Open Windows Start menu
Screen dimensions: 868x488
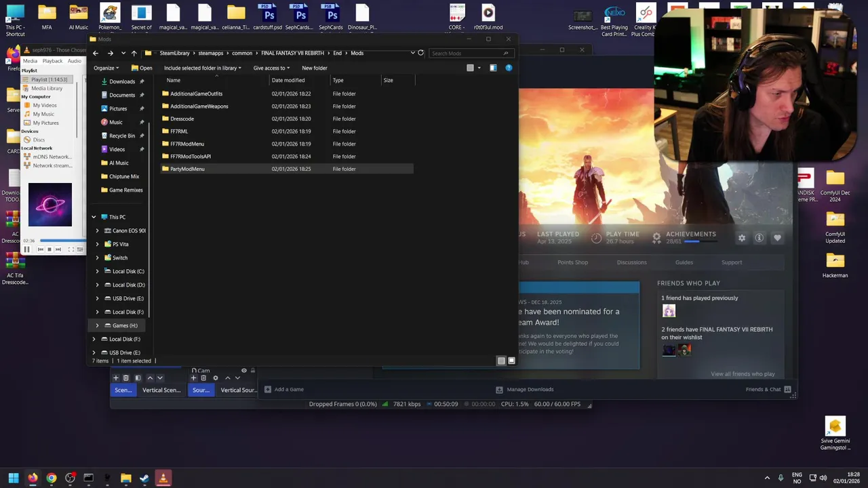(14, 478)
